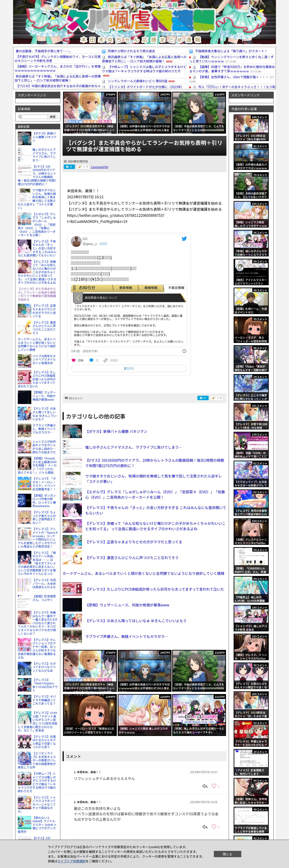The height and width of the screenshot is (868, 289).
Task: Open Comment(59) link
Action: tap(99, 167)
